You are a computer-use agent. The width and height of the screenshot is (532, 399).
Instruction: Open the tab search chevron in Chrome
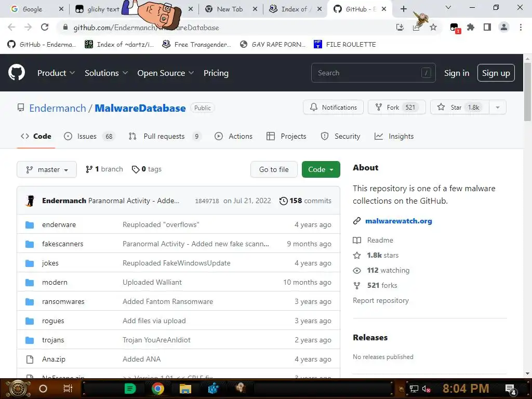click(x=448, y=7)
